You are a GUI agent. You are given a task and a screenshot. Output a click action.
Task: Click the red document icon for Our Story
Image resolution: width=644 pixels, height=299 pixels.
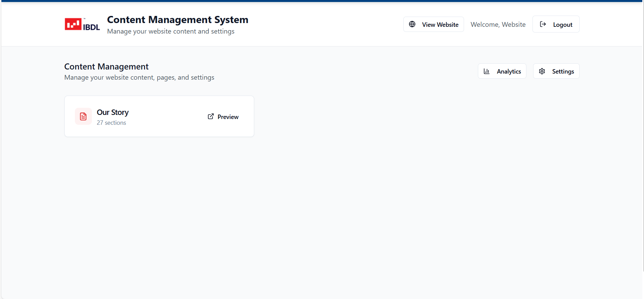coord(83,117)
